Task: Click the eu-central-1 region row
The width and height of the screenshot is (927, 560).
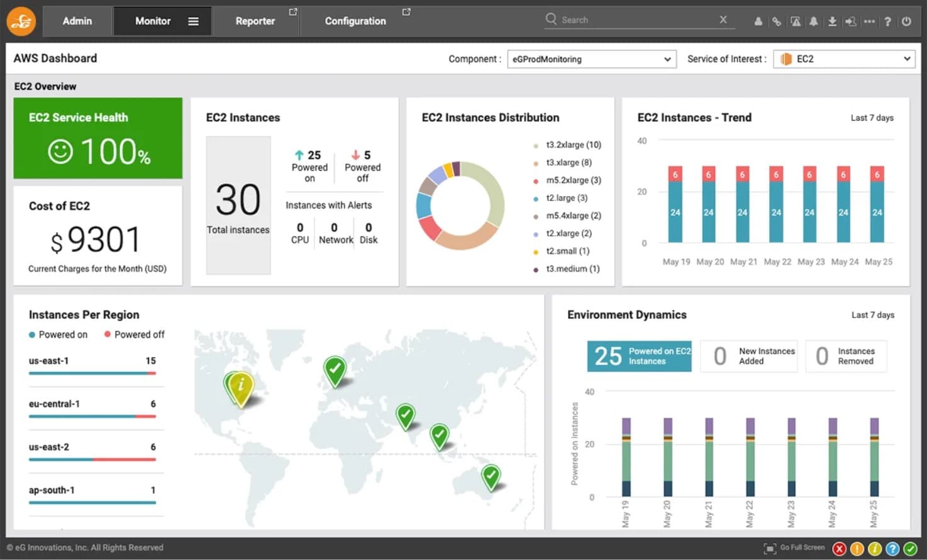Action: point(92,409)
